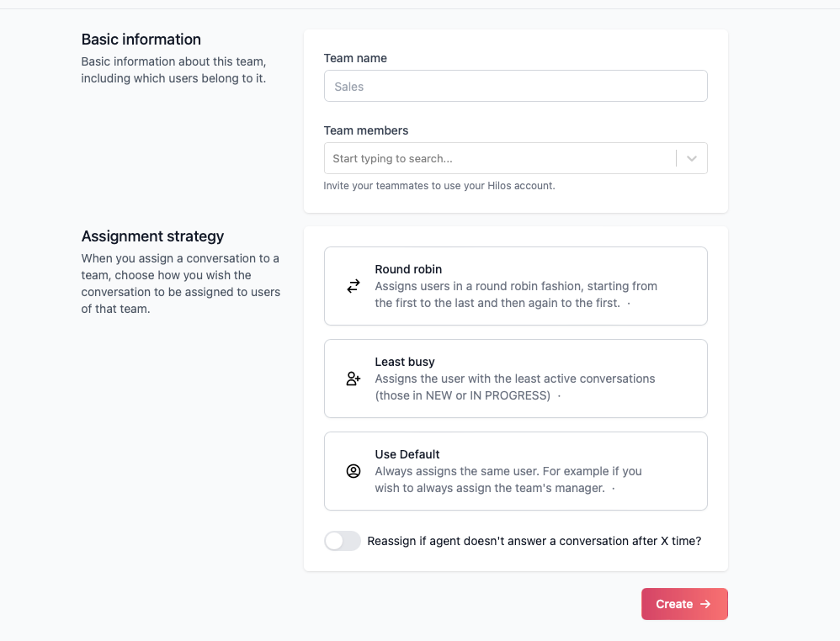Click the Invite your teammates helper text
The width and height of the screenshot is (840, 641).
(x=439, y=185)
